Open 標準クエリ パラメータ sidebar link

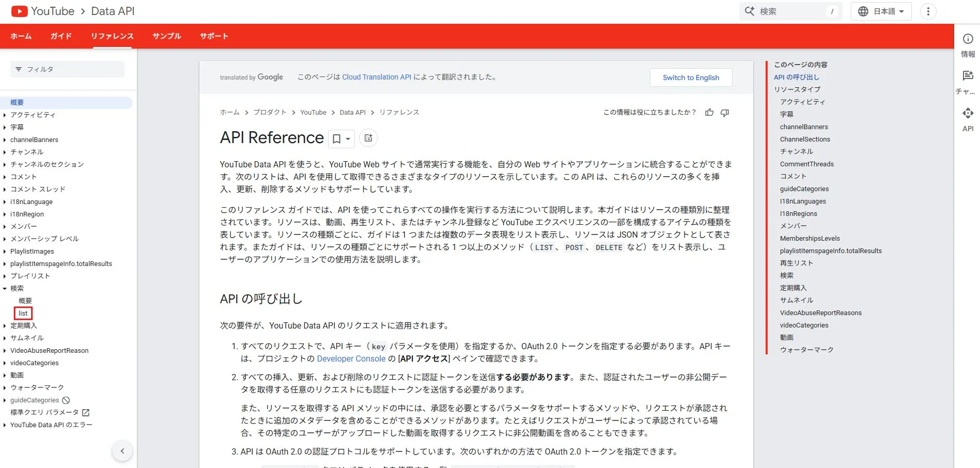click(x=44, y=413)
